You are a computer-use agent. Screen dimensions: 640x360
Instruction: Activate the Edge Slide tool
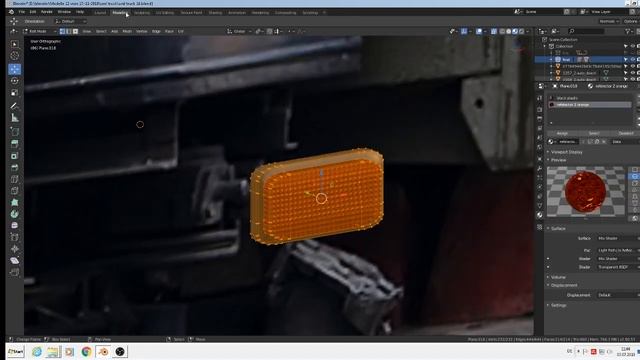15,237
